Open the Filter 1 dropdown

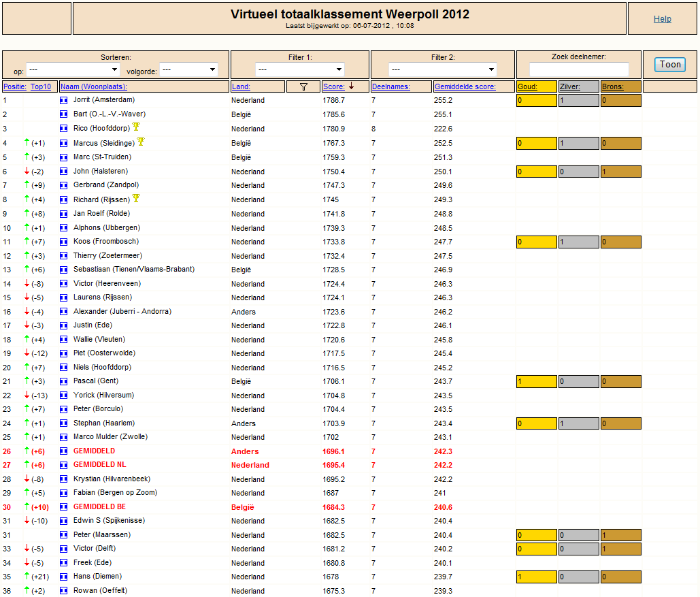(300, 69)
